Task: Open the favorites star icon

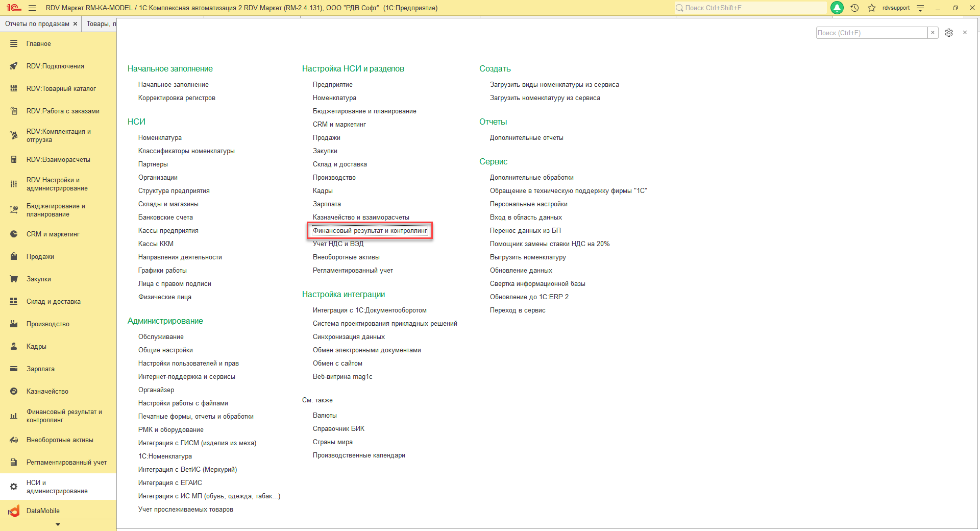Action: click(x=872, y=8)
